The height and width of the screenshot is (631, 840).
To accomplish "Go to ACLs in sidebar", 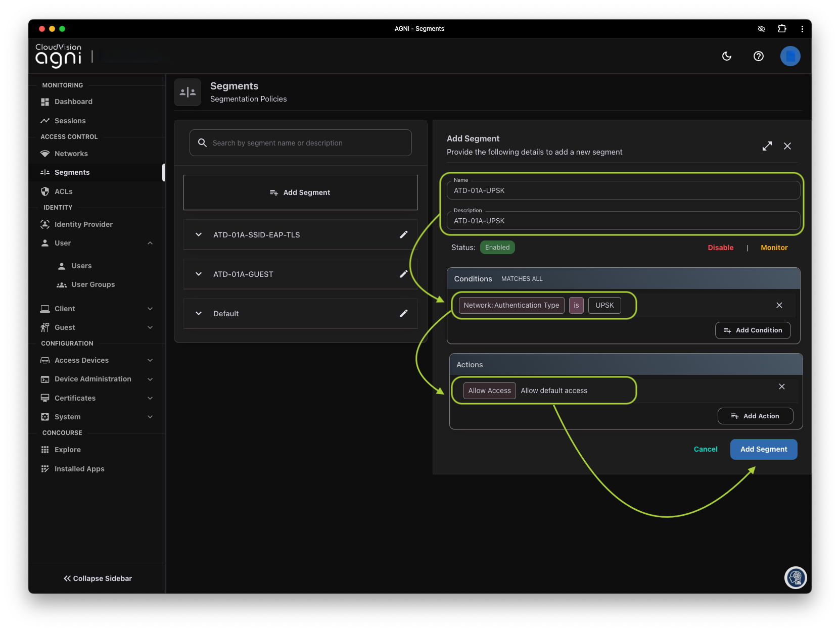I will tap(63, 191).
